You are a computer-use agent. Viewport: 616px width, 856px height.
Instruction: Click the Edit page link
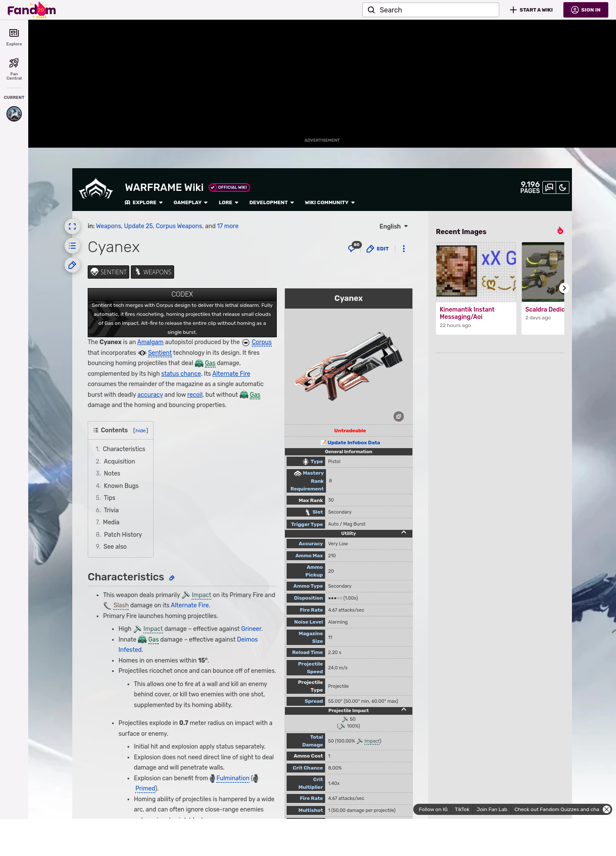point(378,249)
